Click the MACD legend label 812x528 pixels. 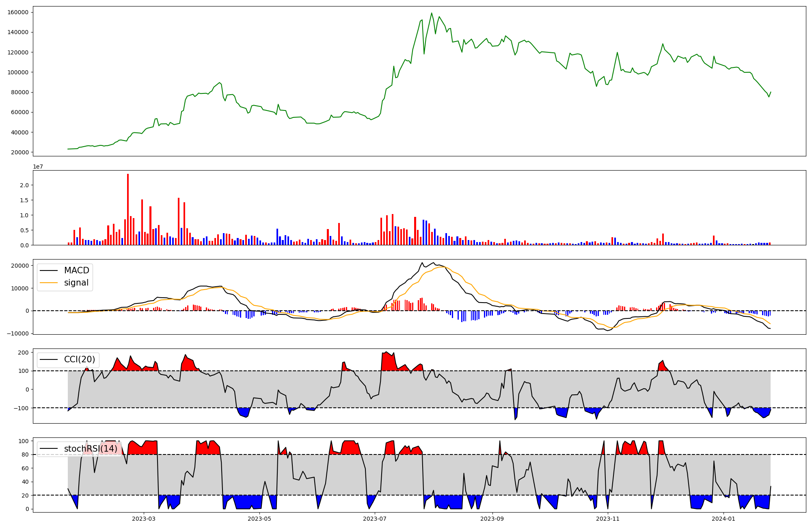point(76,270)
